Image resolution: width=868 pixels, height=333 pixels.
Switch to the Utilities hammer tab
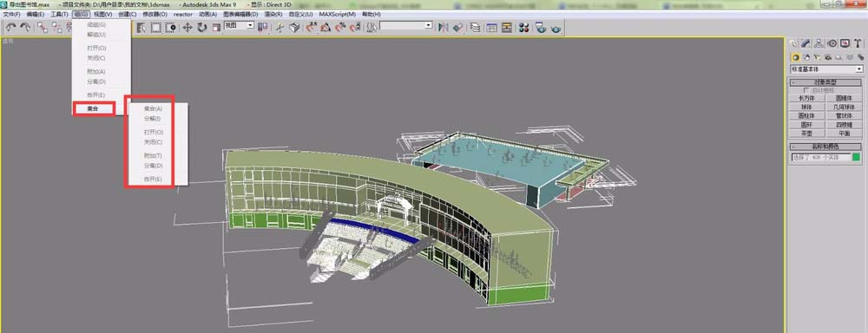pos(858,43)
